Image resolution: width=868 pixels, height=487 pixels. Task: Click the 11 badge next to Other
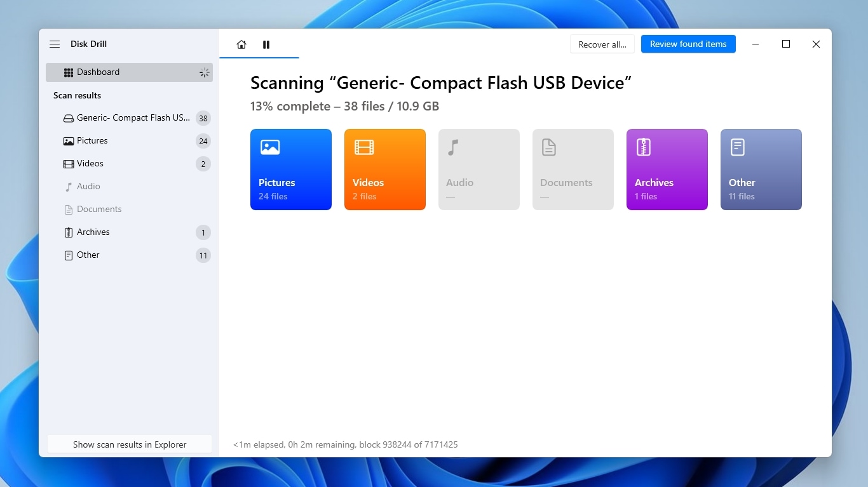pos(203,256)
